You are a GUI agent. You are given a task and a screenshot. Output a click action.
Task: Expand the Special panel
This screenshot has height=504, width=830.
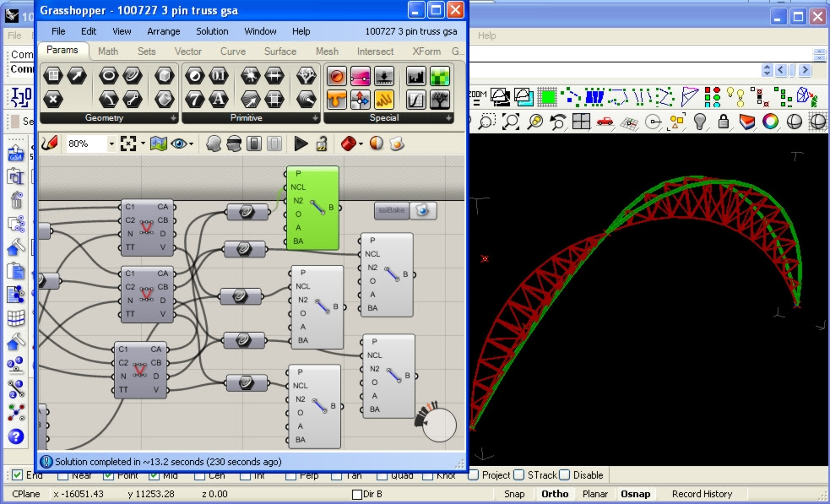click(447, 118)
